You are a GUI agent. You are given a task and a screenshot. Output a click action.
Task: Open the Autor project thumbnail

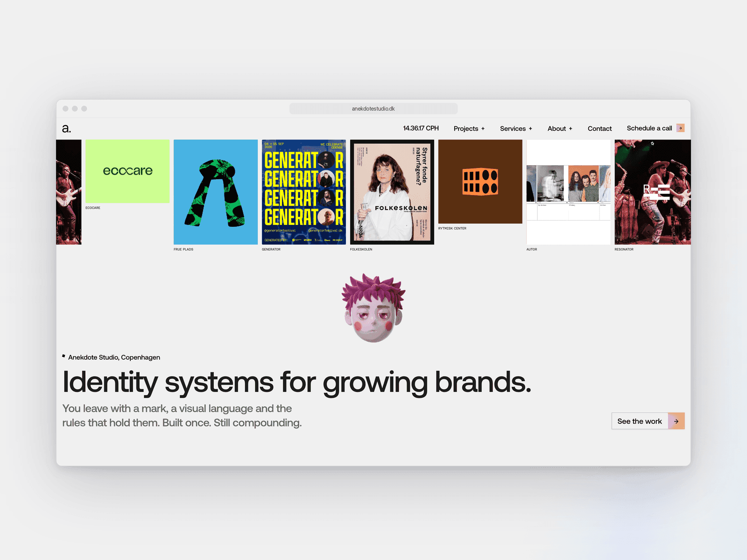(569, 192)
